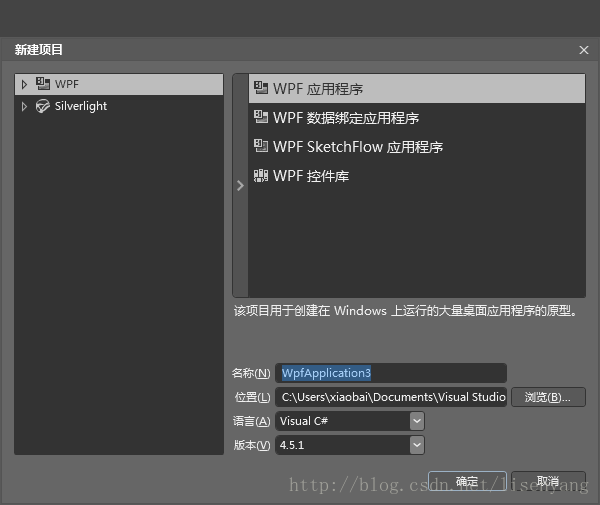The image size is (600, 505).
Task: Click the Silverlight category icon
Action: pos(43,106)
